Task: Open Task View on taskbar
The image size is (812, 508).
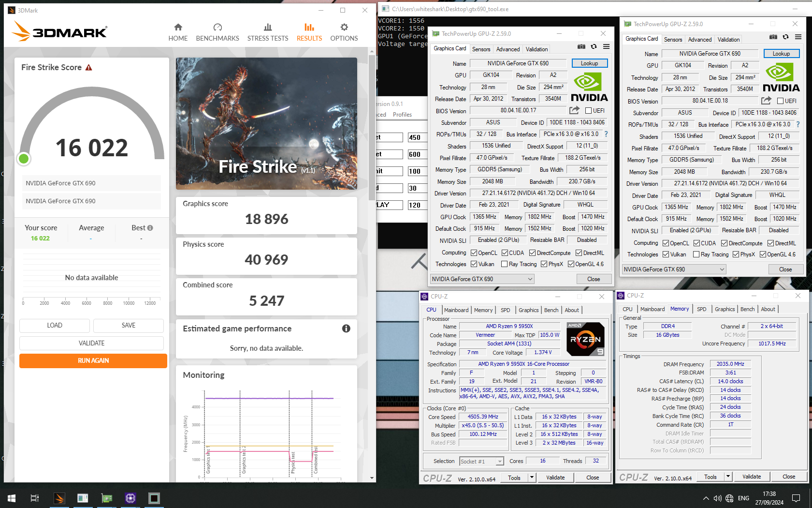Action: 35,498
